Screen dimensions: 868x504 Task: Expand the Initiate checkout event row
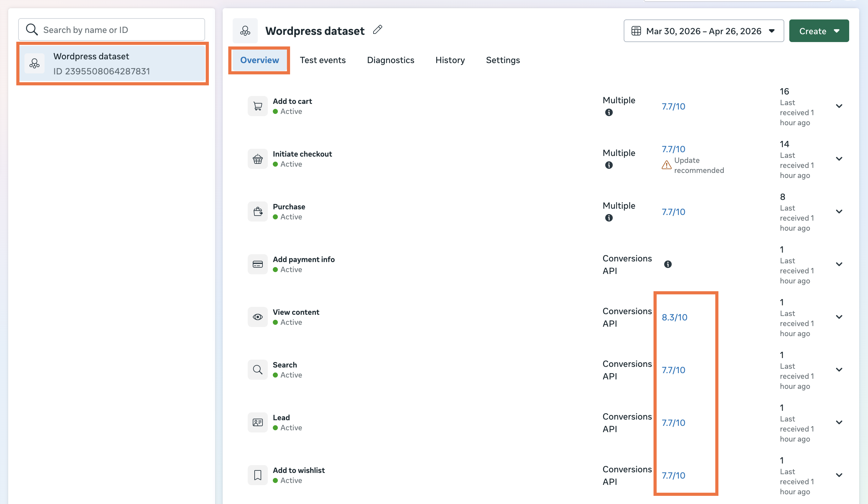tap(839, 159)
